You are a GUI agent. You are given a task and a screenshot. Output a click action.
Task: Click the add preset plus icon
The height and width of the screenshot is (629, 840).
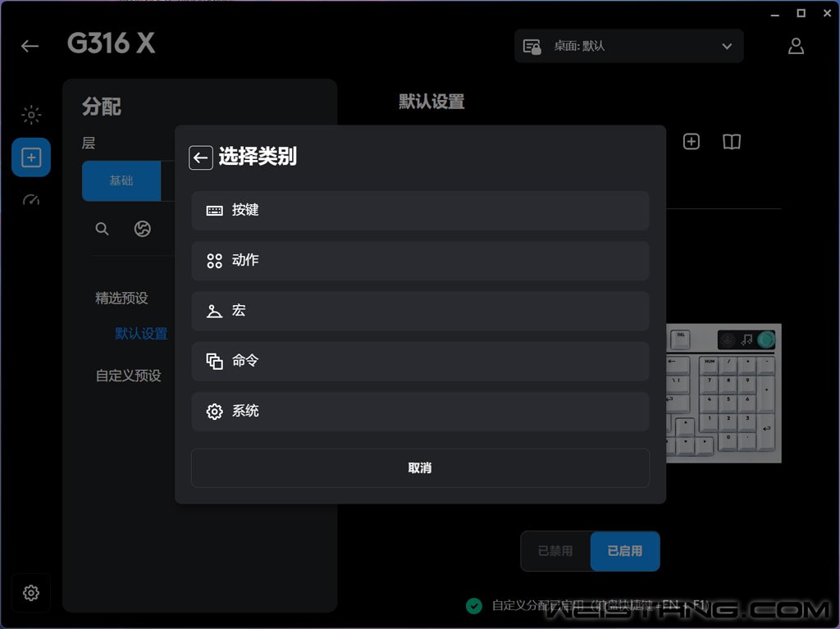pyautogui.click(x=691, y=142)
